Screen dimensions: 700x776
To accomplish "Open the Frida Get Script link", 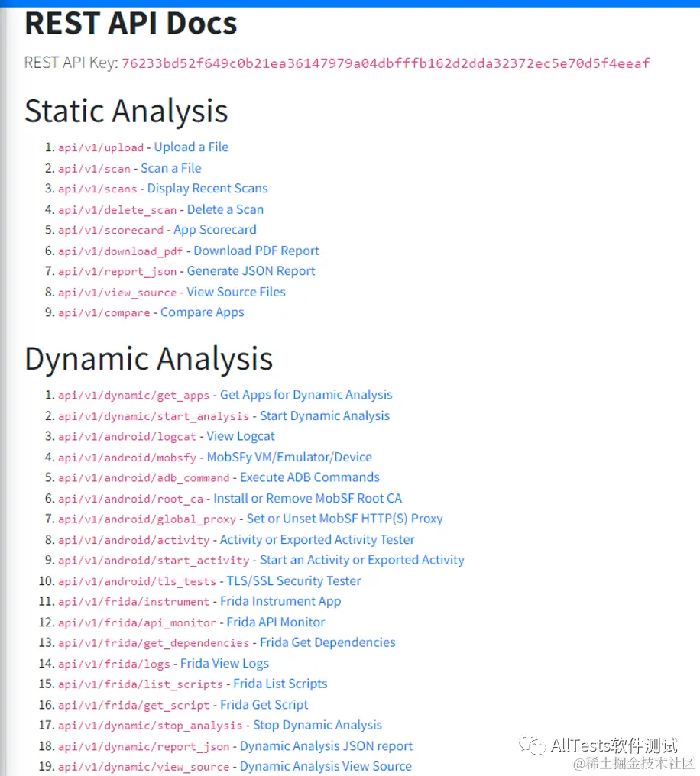I will point(264,704).
